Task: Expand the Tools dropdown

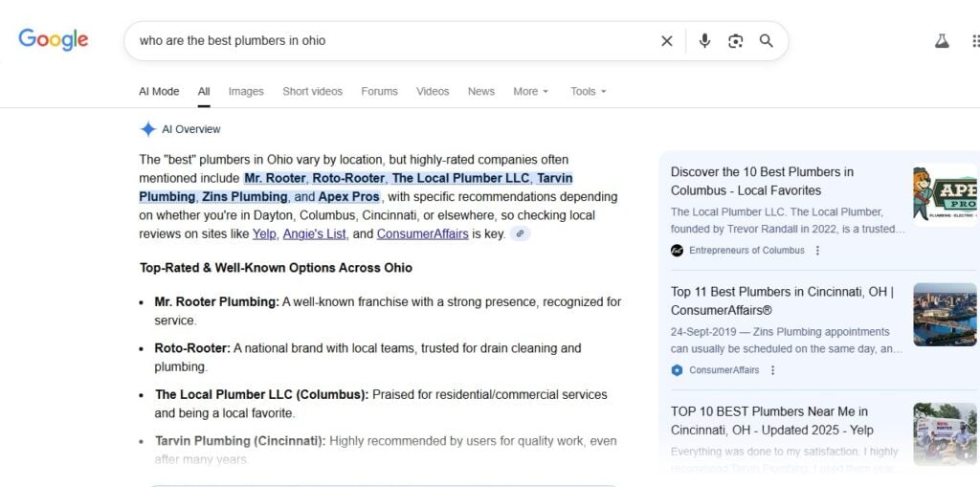Action: click(589, 91)
